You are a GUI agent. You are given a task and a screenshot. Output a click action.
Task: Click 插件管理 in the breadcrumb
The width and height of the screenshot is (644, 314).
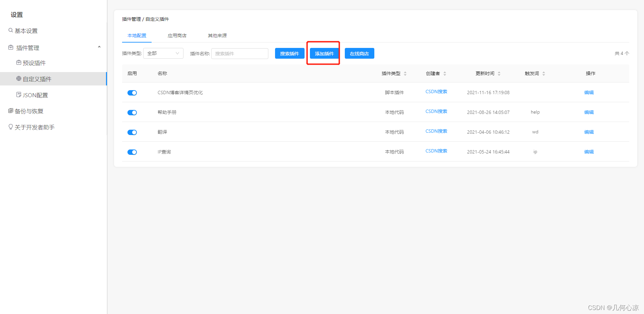coord(131,19)
